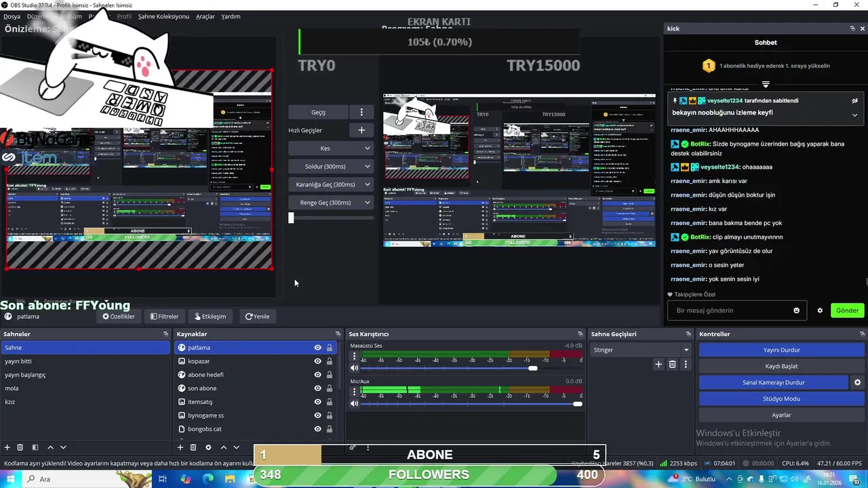868x488 pixels.
Task: Add a new source in Kaynaklar
Action: click(x=180, y=447)
